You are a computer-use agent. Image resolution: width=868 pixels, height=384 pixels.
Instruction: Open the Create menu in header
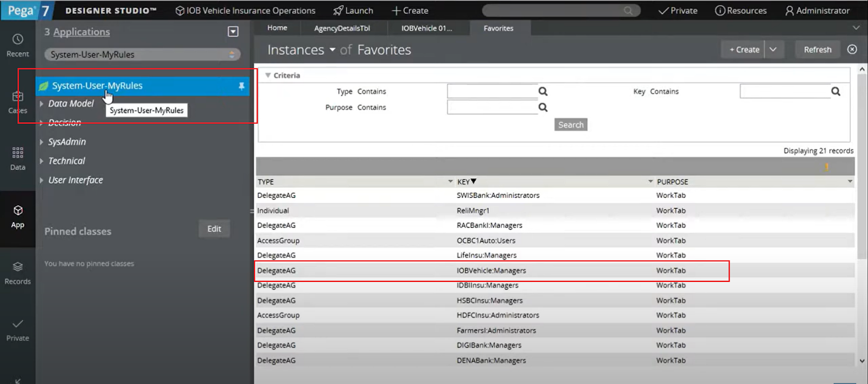tap(410, 10)
